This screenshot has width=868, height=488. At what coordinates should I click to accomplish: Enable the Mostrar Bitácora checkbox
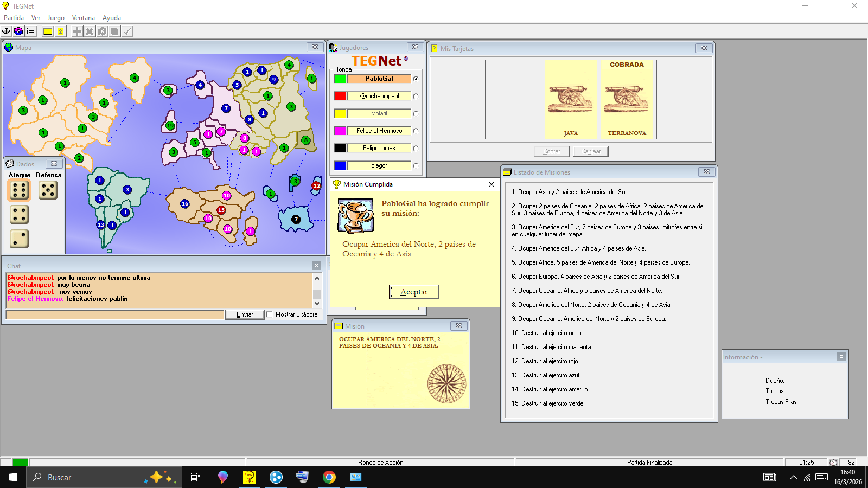[x=270, y=314]
